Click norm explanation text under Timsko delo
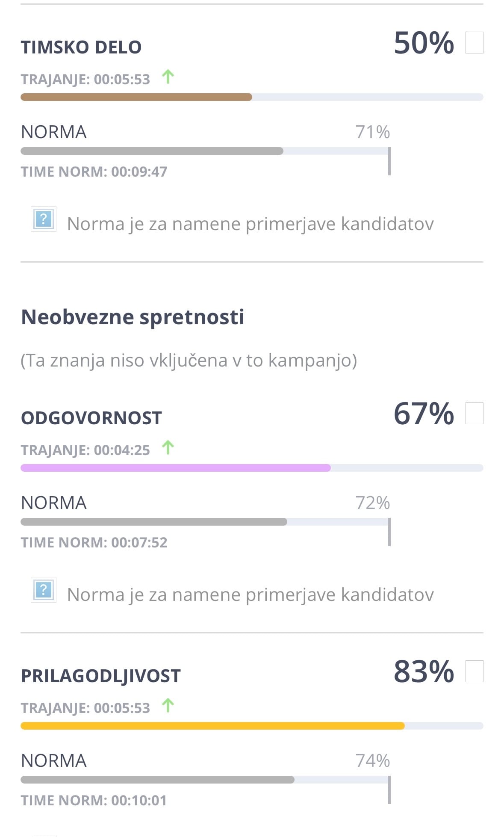Viewport: 504px width, 837px height. [x=250, y=224]
